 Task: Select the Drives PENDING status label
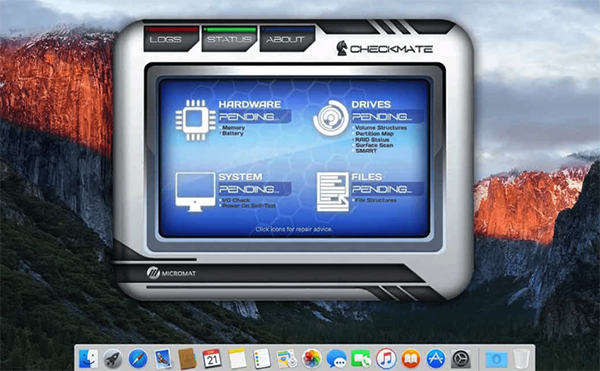tap(388, 117)
